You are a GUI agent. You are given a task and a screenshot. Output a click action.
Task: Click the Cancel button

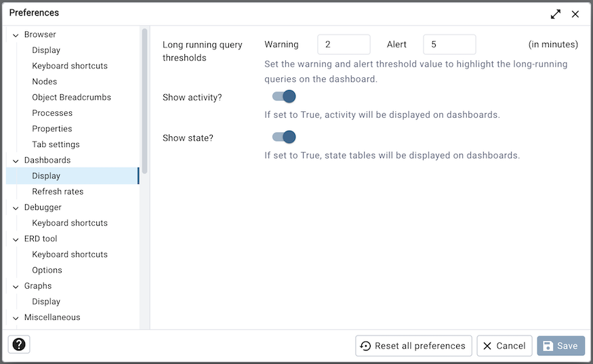pos(504,346)
